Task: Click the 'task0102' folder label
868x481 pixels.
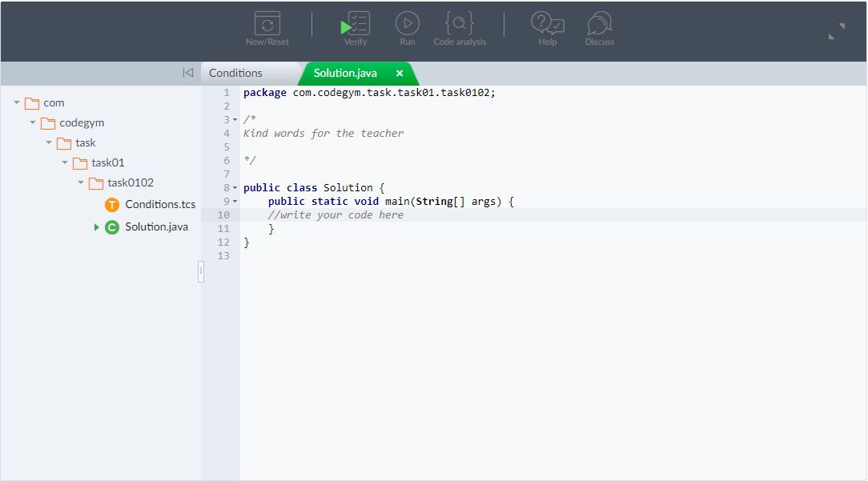Action: click(x=131, y=182)
